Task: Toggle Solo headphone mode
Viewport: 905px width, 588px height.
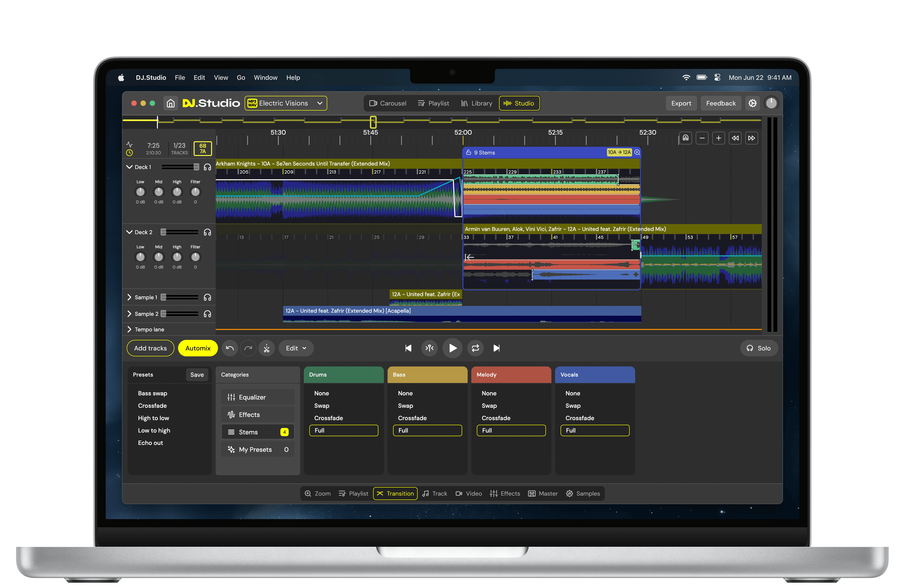Action: 759,348
